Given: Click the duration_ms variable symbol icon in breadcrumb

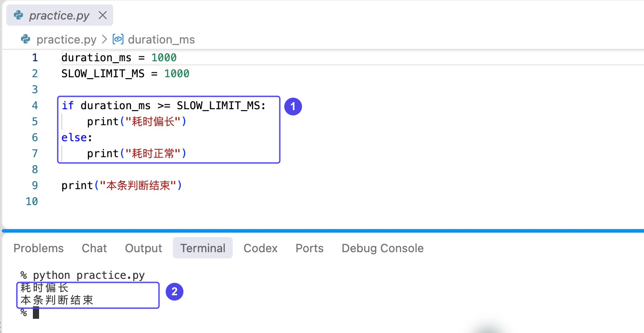Looking at the screenshot, I should tap(118, 40).
